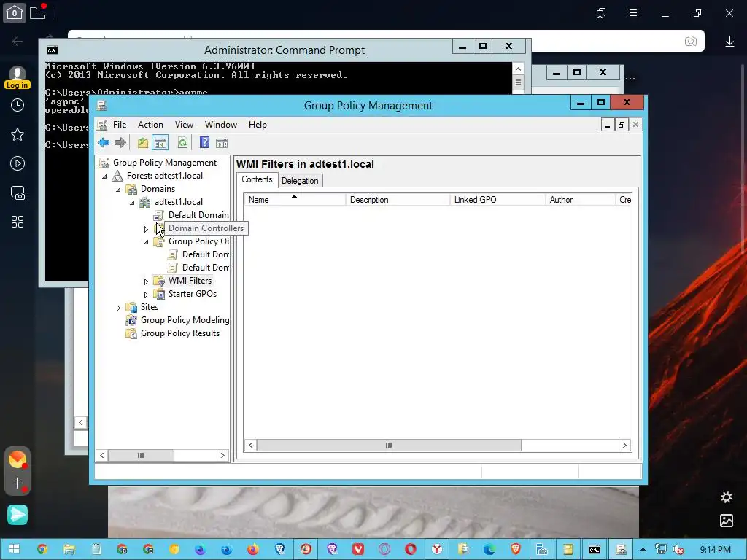This screenshot has width=747, height=560.
Task: Click the Up One Level folder icon
Action: tap(142, 143)
